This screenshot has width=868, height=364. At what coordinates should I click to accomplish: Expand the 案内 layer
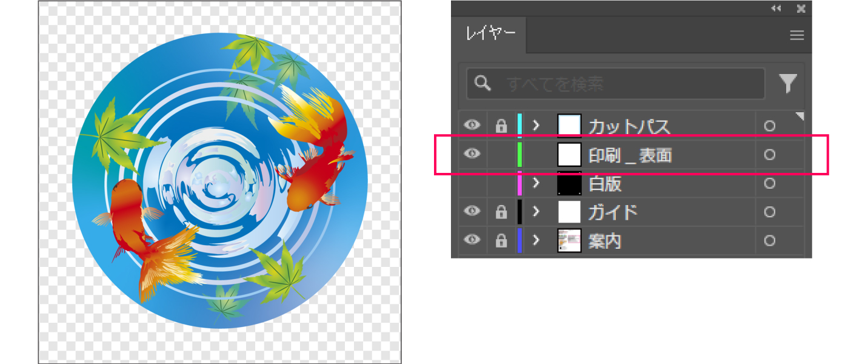(x=536, y=241)
